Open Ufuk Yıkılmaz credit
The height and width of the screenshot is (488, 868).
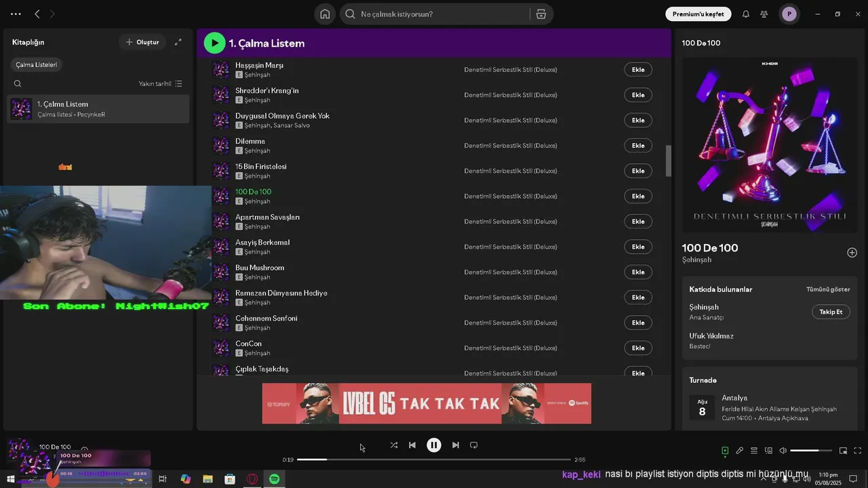[x=711, y=336]
